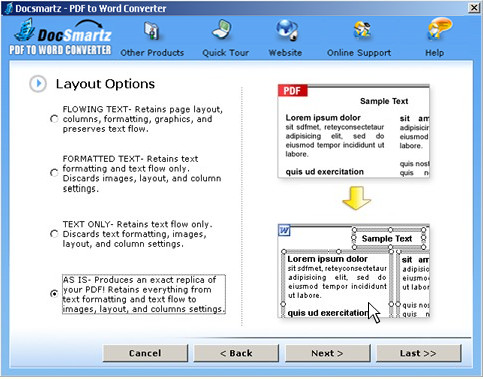Click the Layout Options heading
Screen dimensions: 483x379
[x=105, y=84]
